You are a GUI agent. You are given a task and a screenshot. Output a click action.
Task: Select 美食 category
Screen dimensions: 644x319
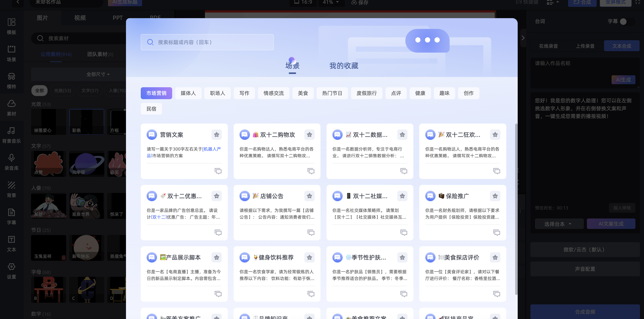(303, 93)
